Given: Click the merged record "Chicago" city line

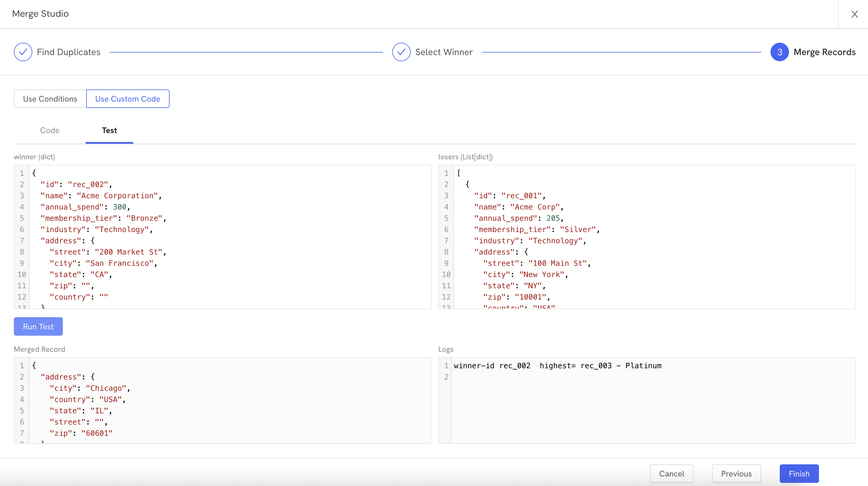Looking at the screenshot, I should click(90, 388).
